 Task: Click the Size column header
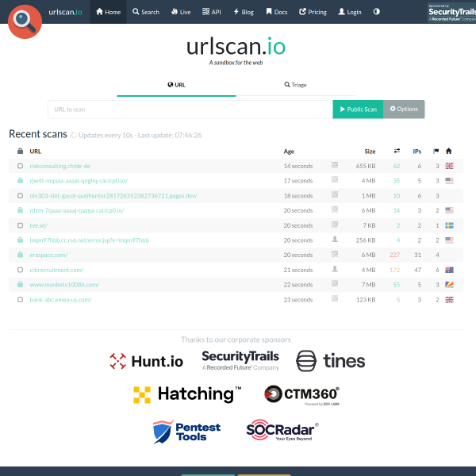tap(370, 152)
